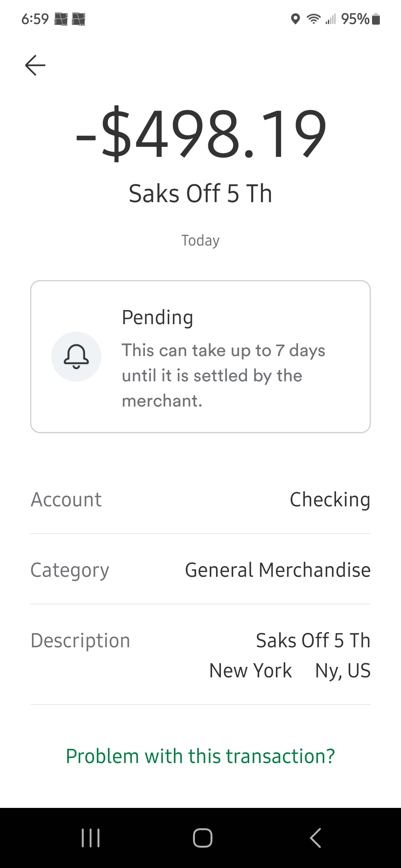Screen dimensions: 401x868
Task: Open the Problem with this transaction link
Action: point(200,756)
